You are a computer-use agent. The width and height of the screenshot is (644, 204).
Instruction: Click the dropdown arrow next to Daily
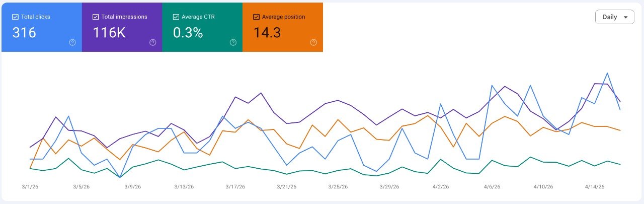pos(625,17)
